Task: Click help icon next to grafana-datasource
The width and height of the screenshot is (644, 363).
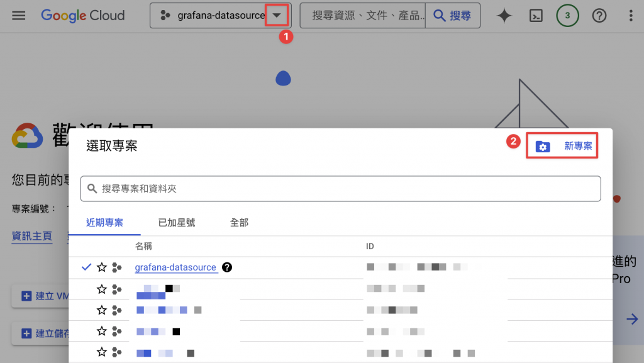Action: [226, 267]
